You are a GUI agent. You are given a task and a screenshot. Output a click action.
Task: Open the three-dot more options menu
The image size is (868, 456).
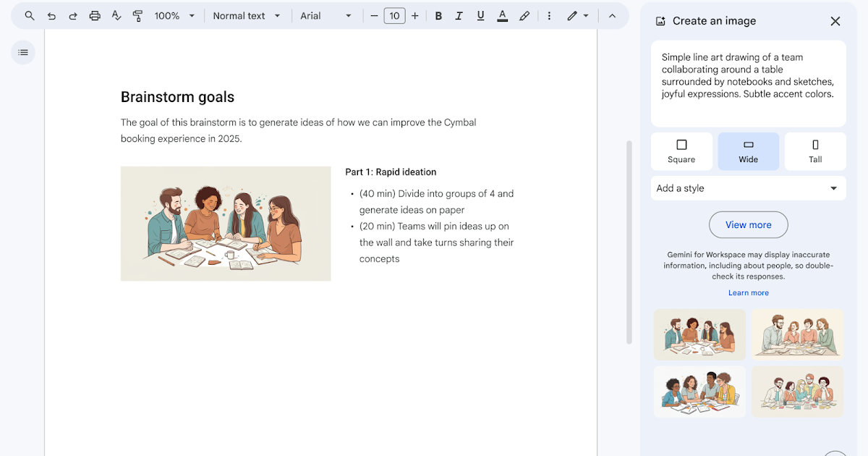coord(549,16)
